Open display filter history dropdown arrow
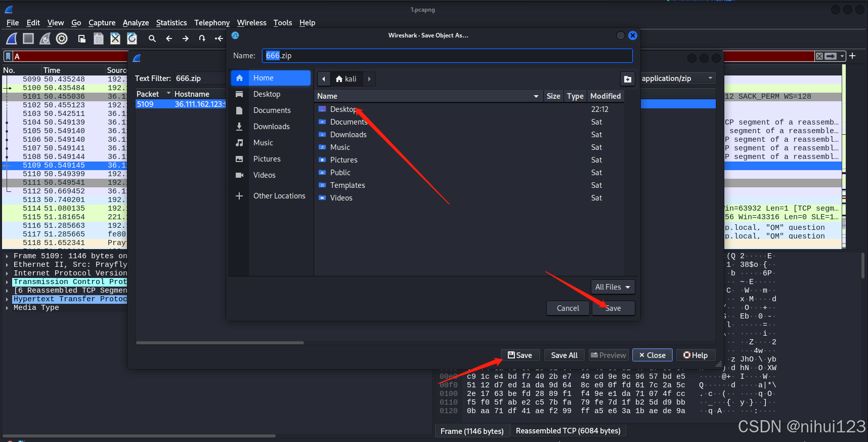 pos(842,56)
